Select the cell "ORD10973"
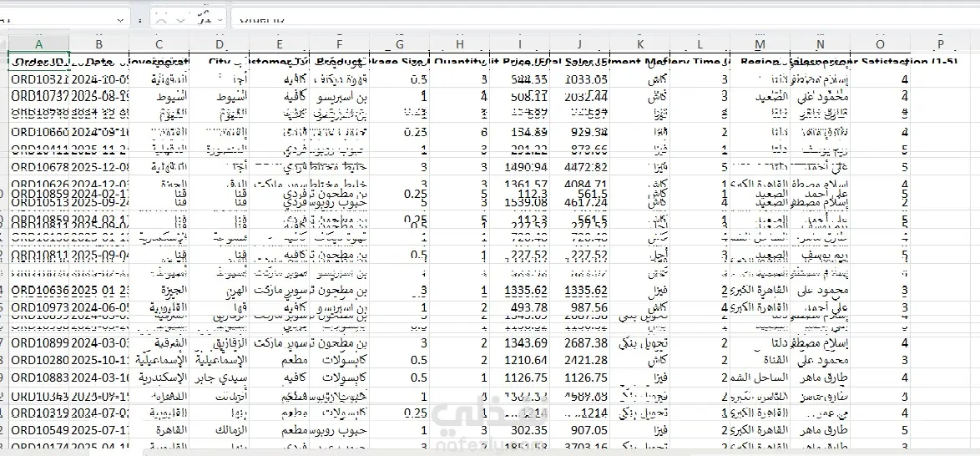The image size is (980, 456). (38, 307)
